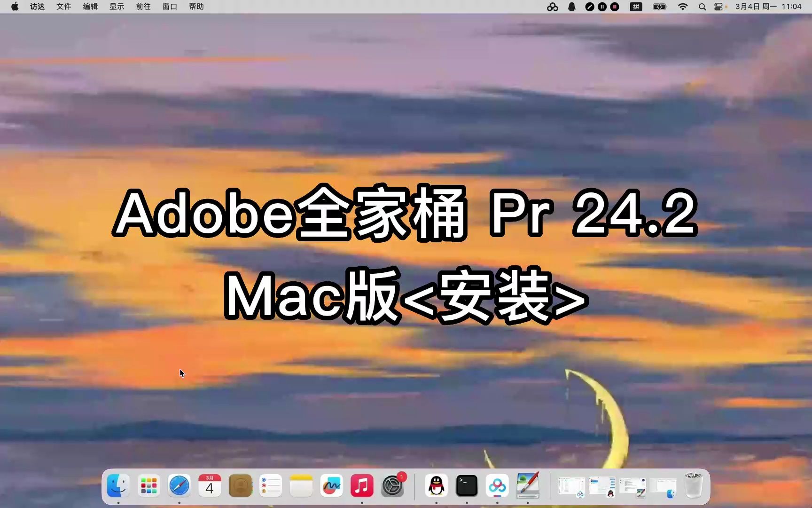Image resolution: width=812 pixels, height=508 pixels.
Task: Open the Wi-Fi status menu
Action: [683, 7]
